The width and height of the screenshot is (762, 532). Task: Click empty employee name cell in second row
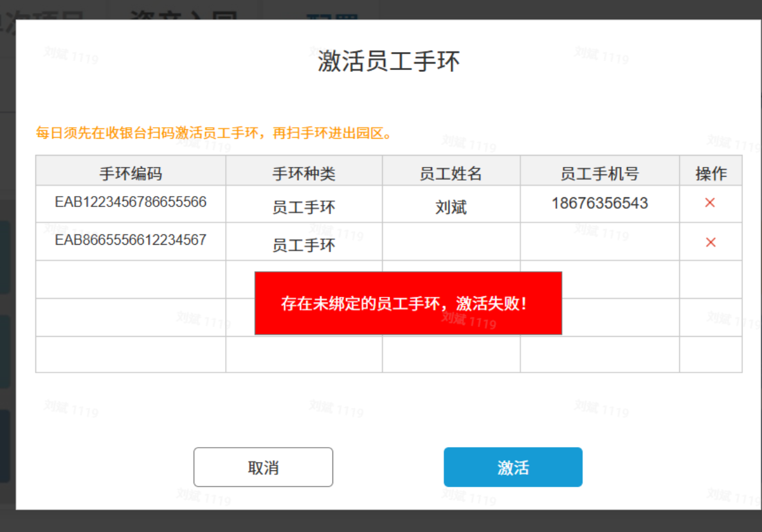pyautogui.click(x=451, y=242)
